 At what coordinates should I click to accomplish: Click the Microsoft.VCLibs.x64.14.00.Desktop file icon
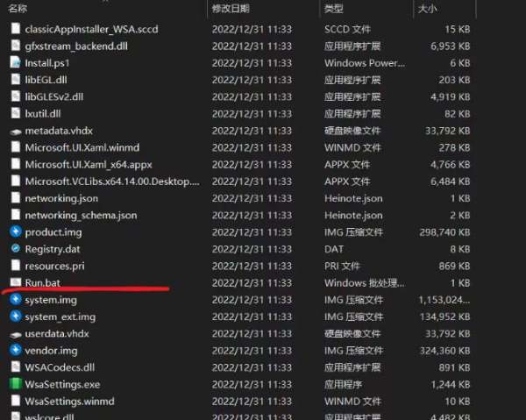coord(16,181)
